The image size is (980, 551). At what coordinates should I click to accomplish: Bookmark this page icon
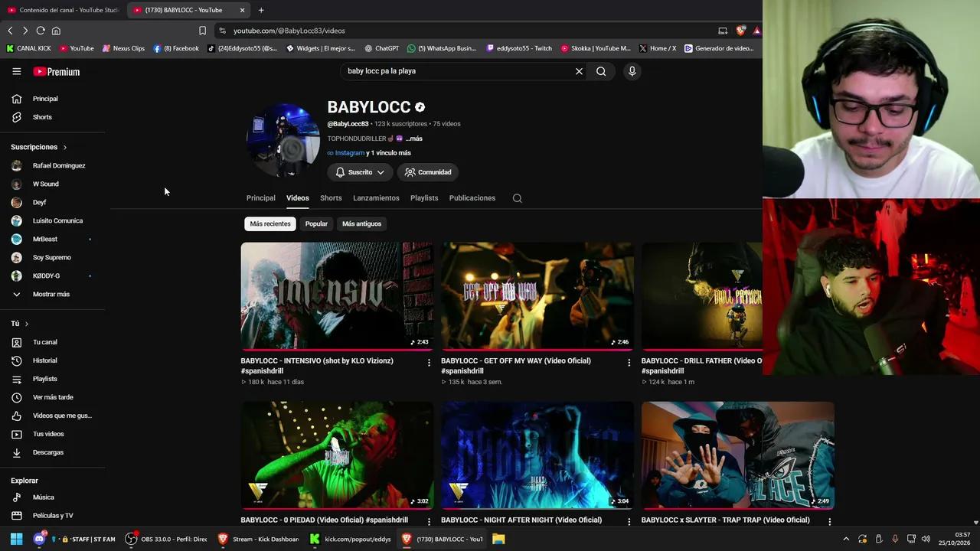click(x=202, y=31)
